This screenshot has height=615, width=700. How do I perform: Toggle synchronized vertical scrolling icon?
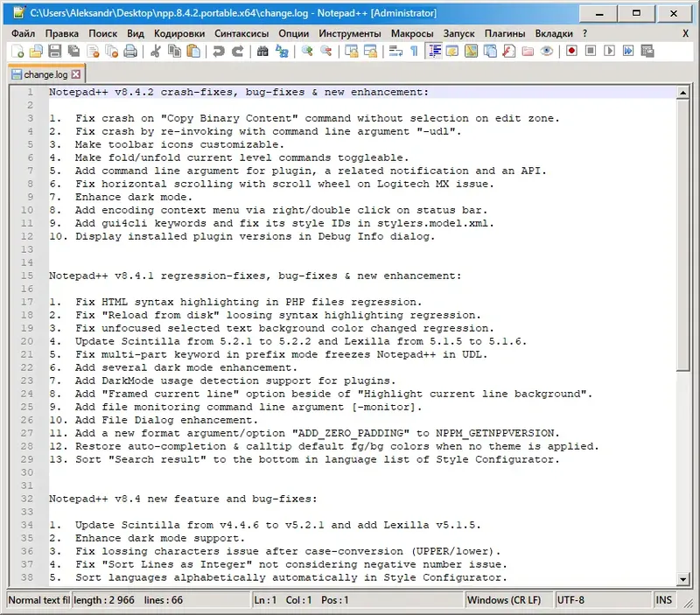(x=352, y=52)
